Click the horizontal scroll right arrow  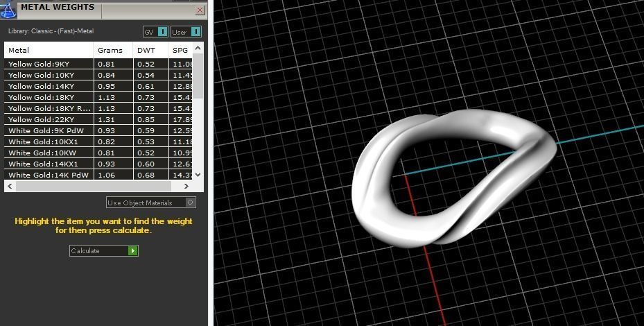point(186,186)
